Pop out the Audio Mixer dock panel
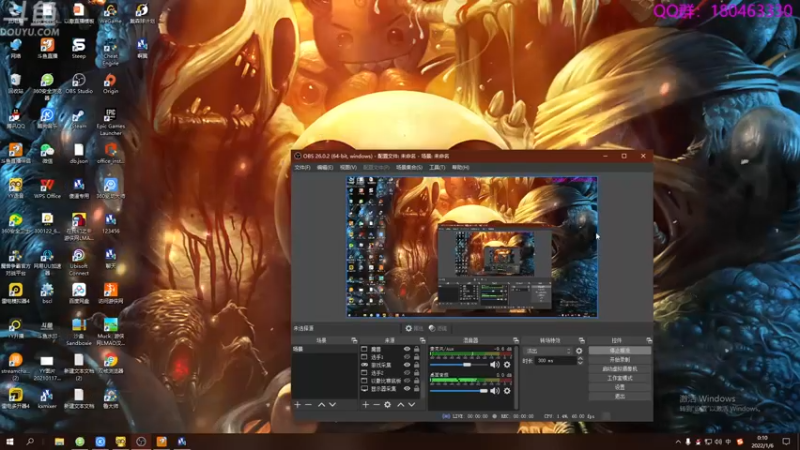800x450 pixels. tap(516, 340)
